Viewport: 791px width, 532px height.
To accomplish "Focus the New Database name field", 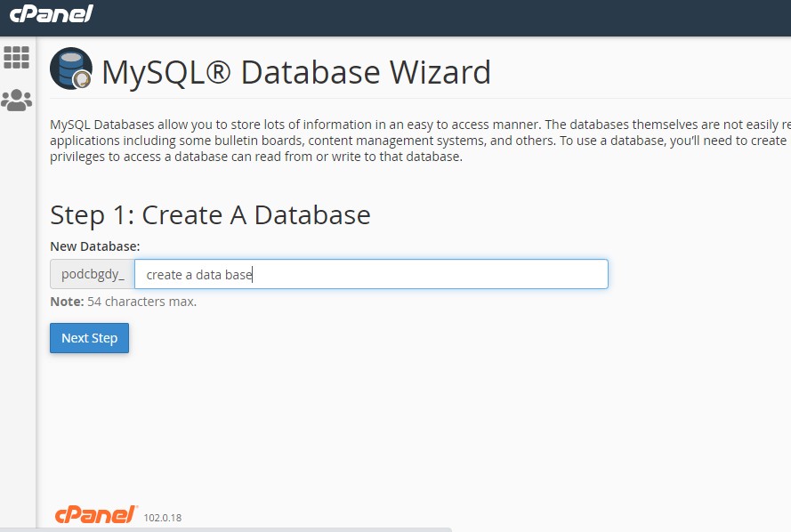I will tap(371, 274).
